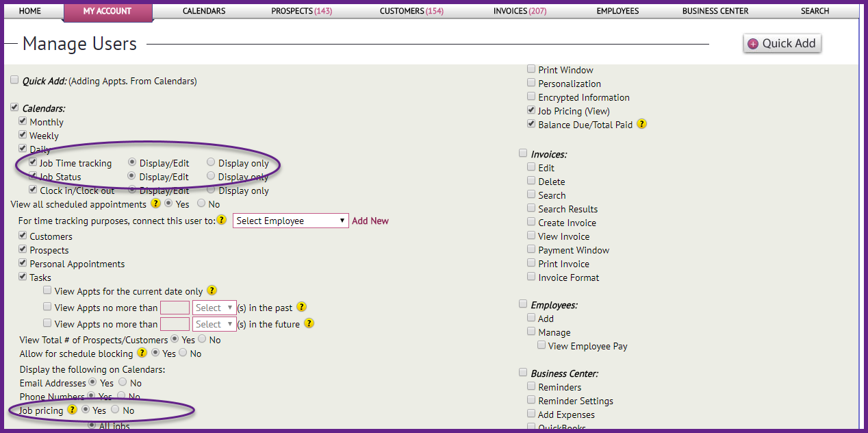Uncheck the Tasks checkbox
Screen dimensions: 868x433
(x=23, y=277)
